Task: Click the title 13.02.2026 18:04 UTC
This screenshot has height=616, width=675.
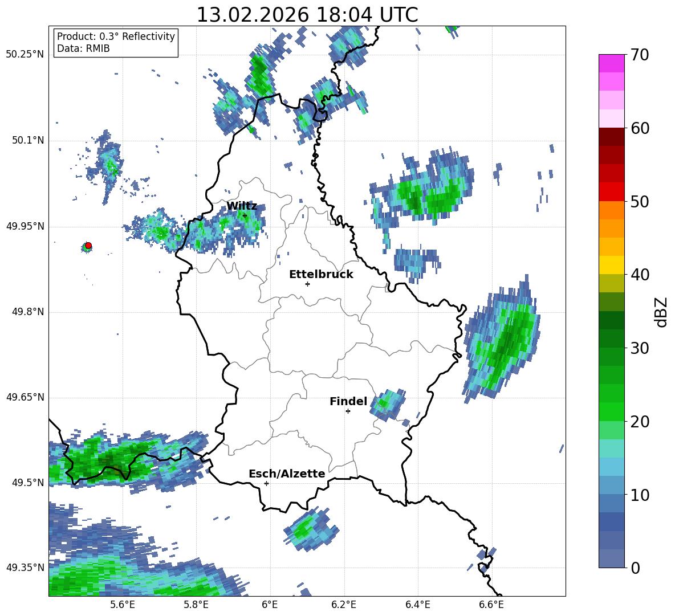Action: pos(307,15)
